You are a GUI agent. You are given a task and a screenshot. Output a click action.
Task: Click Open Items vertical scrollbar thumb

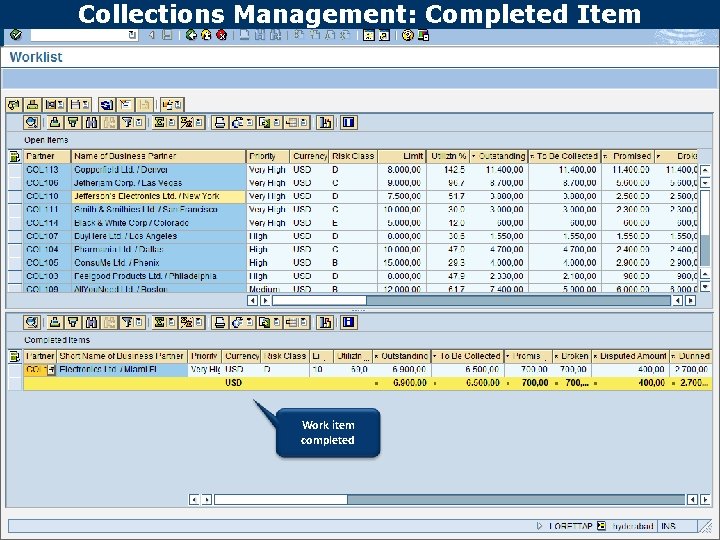point(704,212)
